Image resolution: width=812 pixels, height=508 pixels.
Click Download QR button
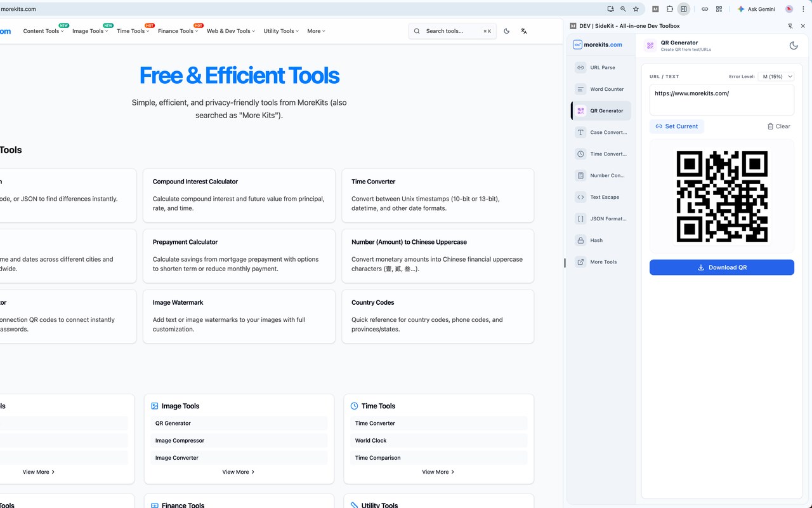click(x=722, y=267)
